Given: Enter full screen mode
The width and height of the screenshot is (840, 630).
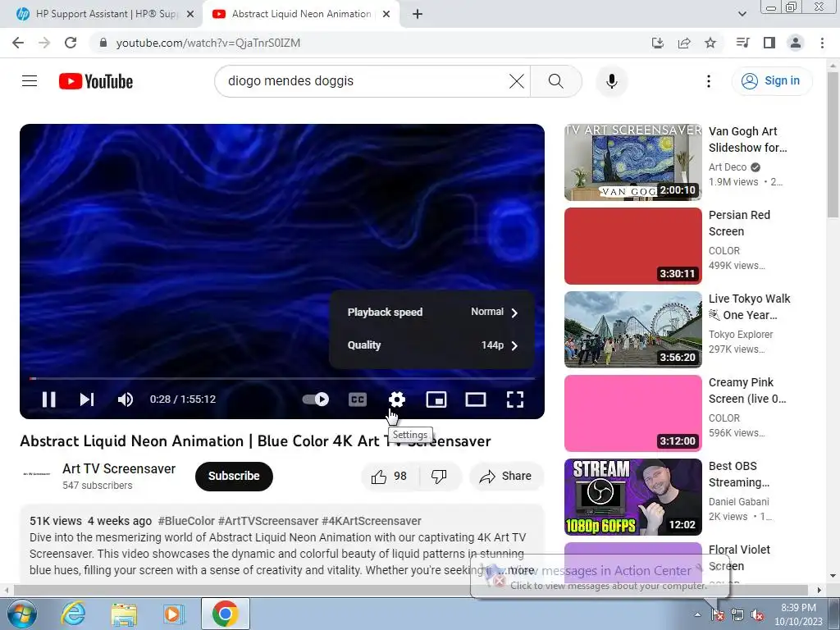Looking at the screenshot, I should pyautogui.click(x=515, y=399).
